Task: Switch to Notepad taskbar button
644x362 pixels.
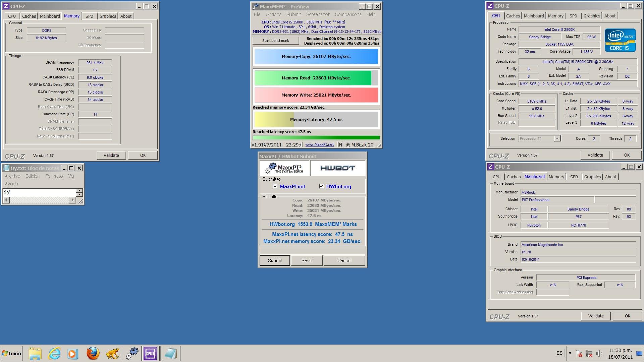Action: point(171,354)
